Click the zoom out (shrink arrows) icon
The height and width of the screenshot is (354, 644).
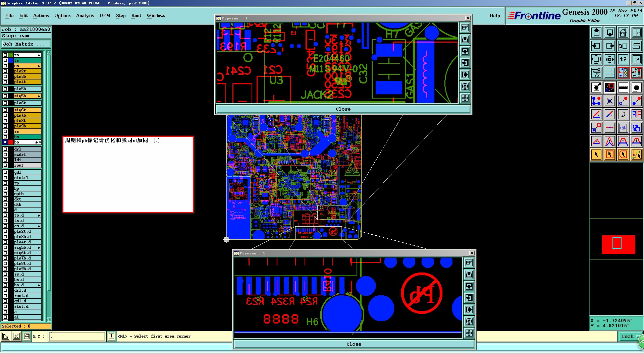[610, 59]
